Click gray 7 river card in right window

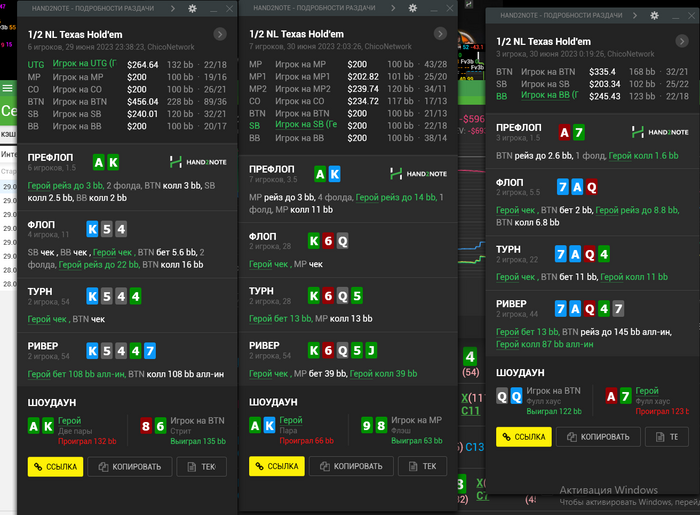(618, 309)
